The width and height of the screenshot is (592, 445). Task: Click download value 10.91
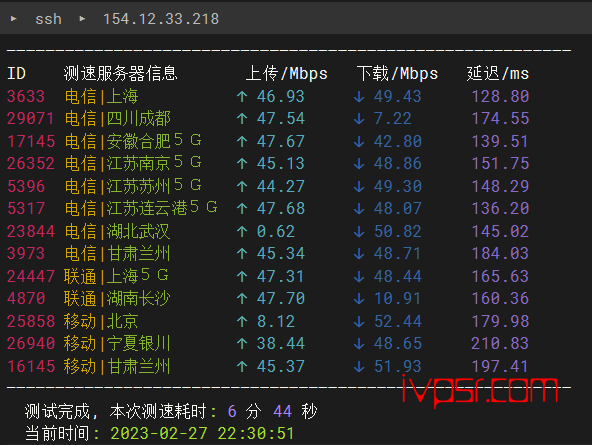(x=397, y=298)
